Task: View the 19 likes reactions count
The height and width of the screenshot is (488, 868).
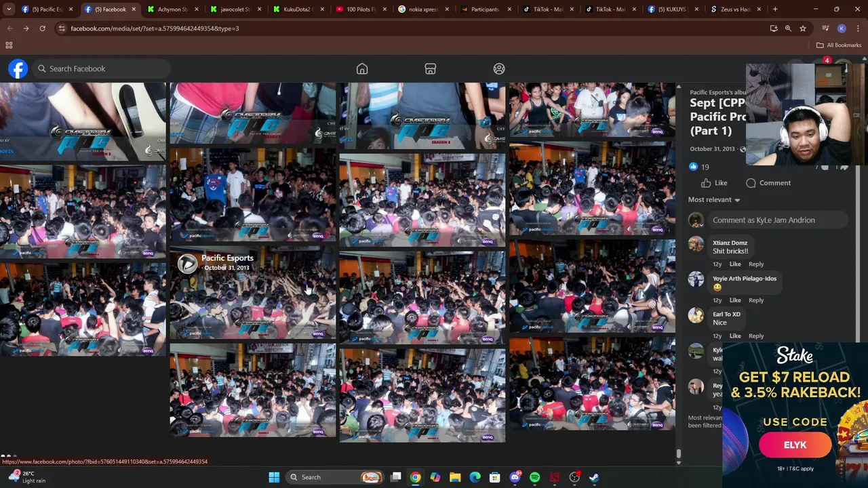Action: (x=699, y=167)
